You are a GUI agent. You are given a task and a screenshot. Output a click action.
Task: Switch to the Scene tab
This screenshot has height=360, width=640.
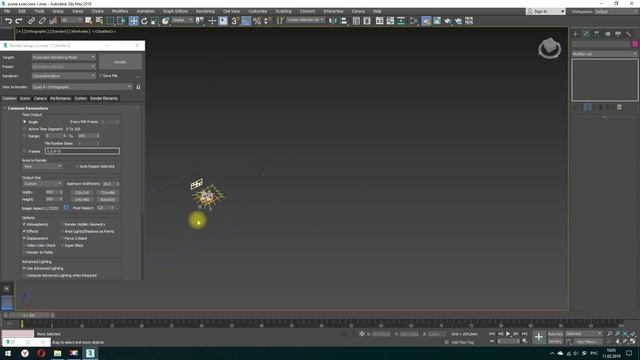[x=25, y=99]
